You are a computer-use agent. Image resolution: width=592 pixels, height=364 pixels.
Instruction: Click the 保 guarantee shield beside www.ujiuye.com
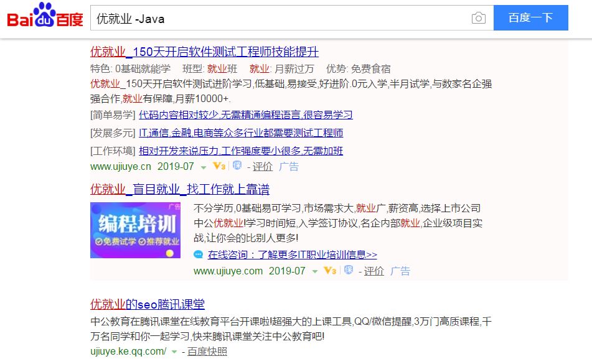(349, 271)
